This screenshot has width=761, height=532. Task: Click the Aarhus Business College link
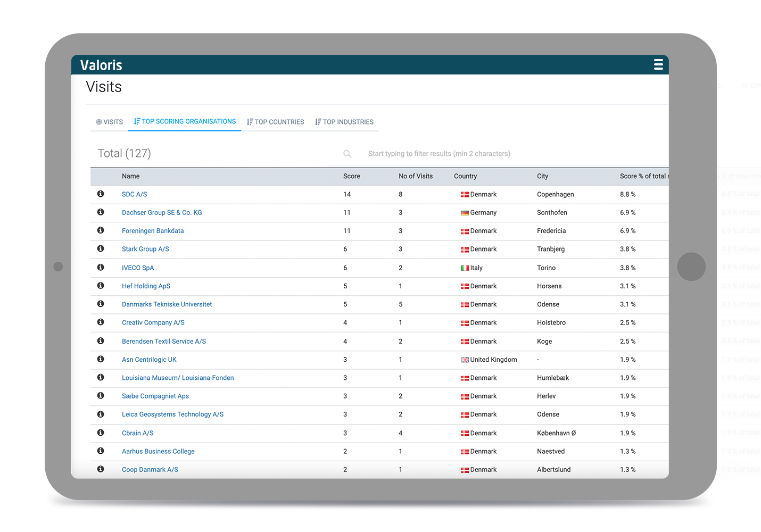(x=158, y=451)
